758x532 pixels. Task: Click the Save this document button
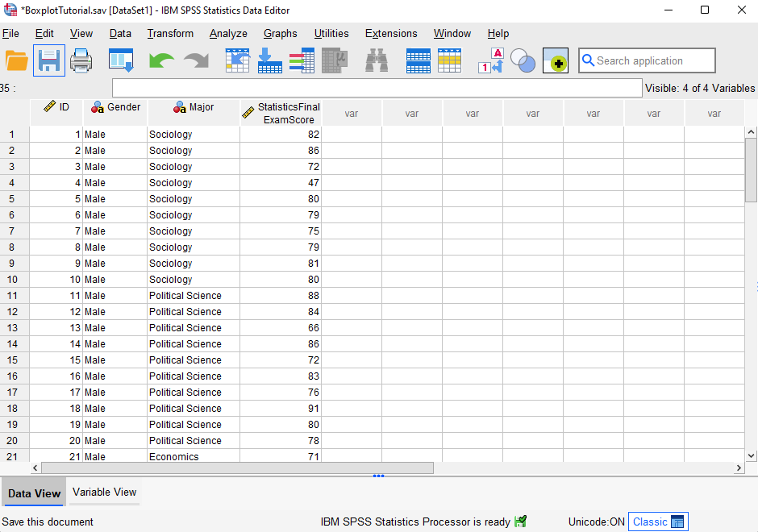48,522
